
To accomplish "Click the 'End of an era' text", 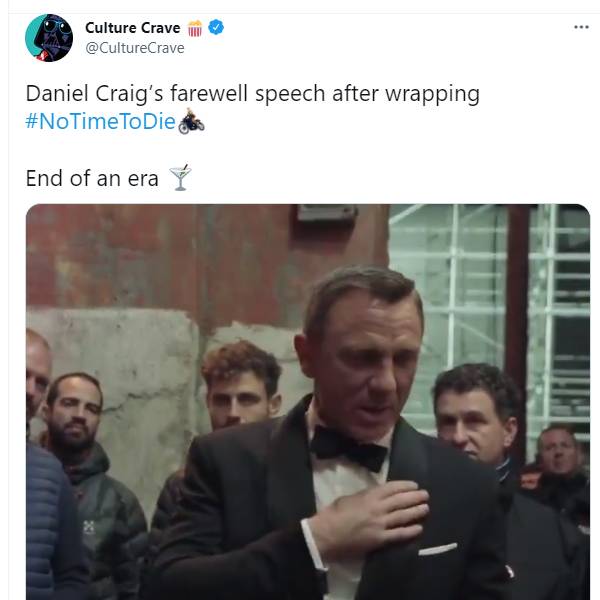I will tap(92, 179).
